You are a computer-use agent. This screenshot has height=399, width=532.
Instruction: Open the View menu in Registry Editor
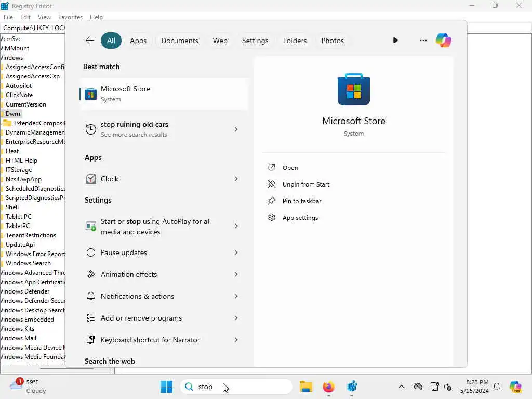[44, 17]
